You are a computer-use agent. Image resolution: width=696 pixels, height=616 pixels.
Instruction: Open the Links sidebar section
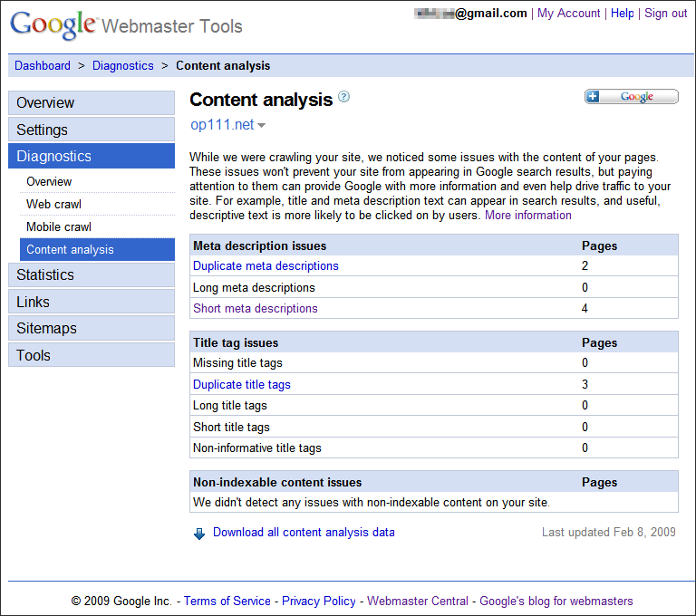pyautogui.click(x=92, y=302)
